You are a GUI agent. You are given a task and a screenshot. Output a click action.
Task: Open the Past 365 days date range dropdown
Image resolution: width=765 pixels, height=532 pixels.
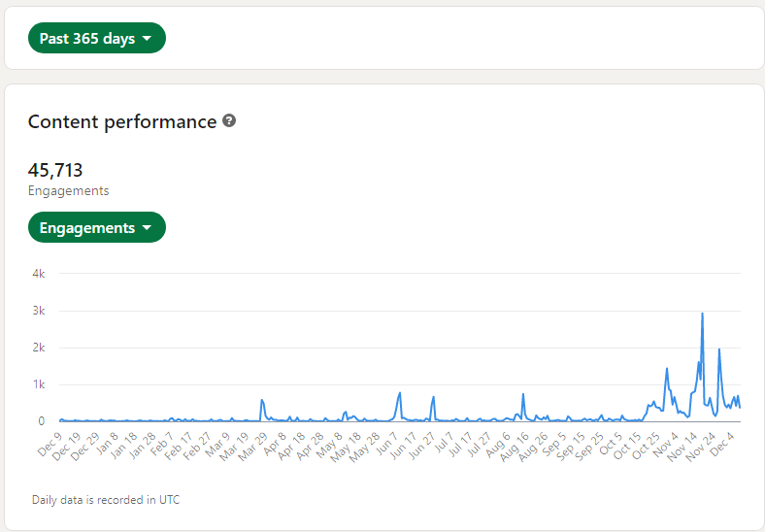coord(97,38)
